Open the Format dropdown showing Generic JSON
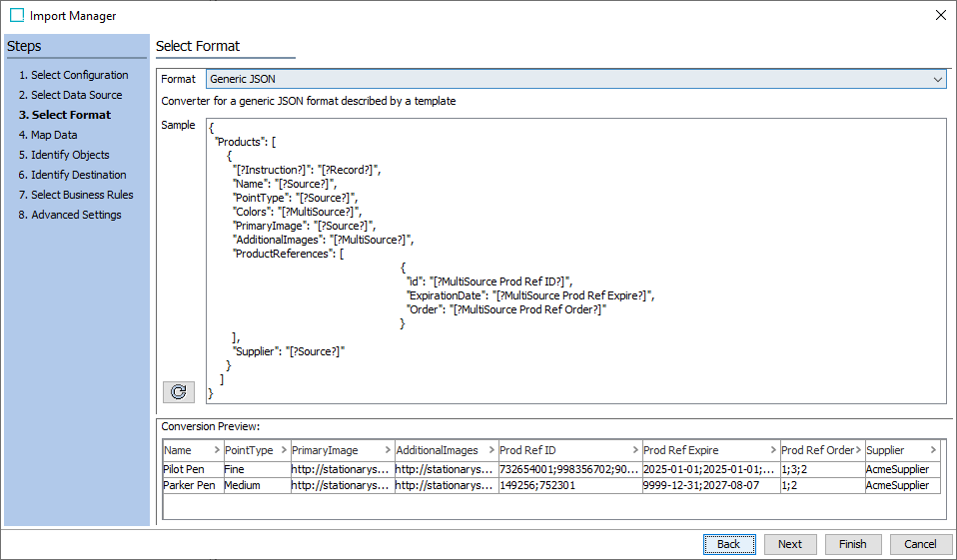957x560 pixels. (575, 79)
